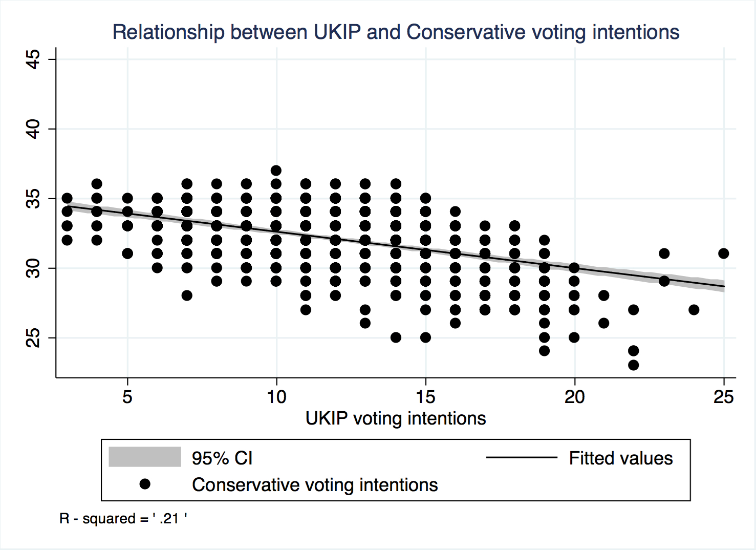Click the x-axis tick label 10
This screenshot has height=550, width=756.
276,397
